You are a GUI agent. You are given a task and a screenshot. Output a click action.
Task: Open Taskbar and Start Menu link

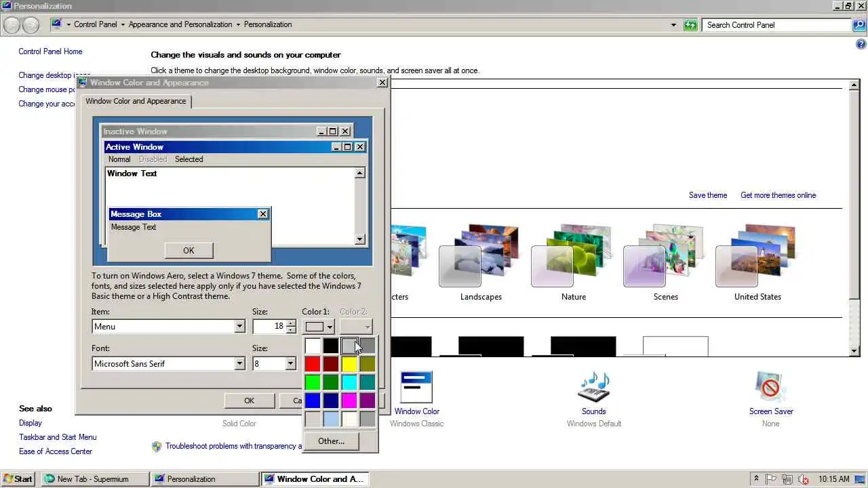(x=58, y=437)
